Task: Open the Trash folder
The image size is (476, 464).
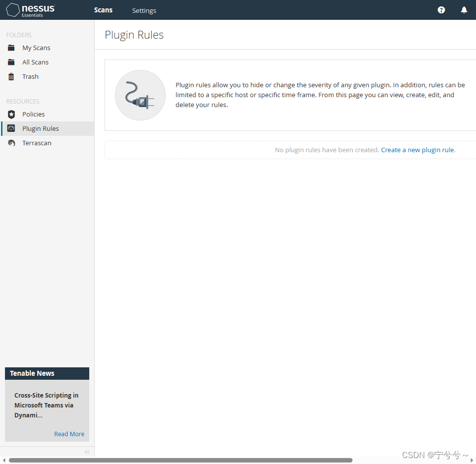Action: pyautogui.click(x=30, y=76)
